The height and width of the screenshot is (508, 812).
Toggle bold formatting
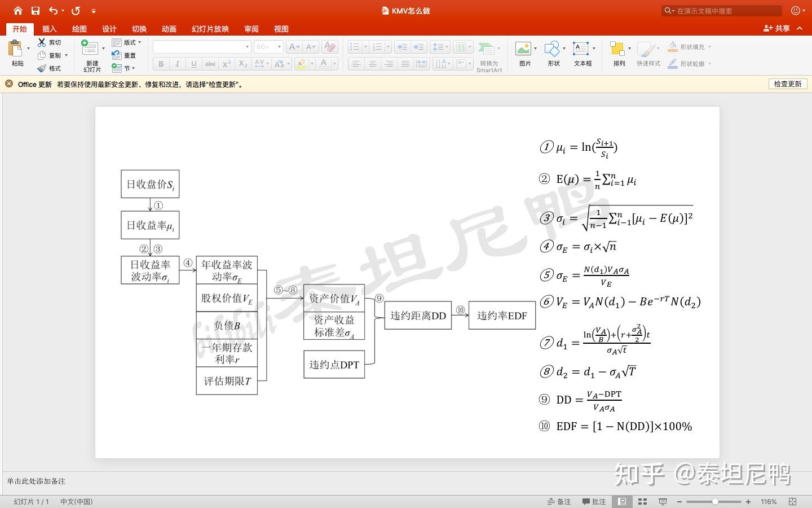click(x=161, y=64)
